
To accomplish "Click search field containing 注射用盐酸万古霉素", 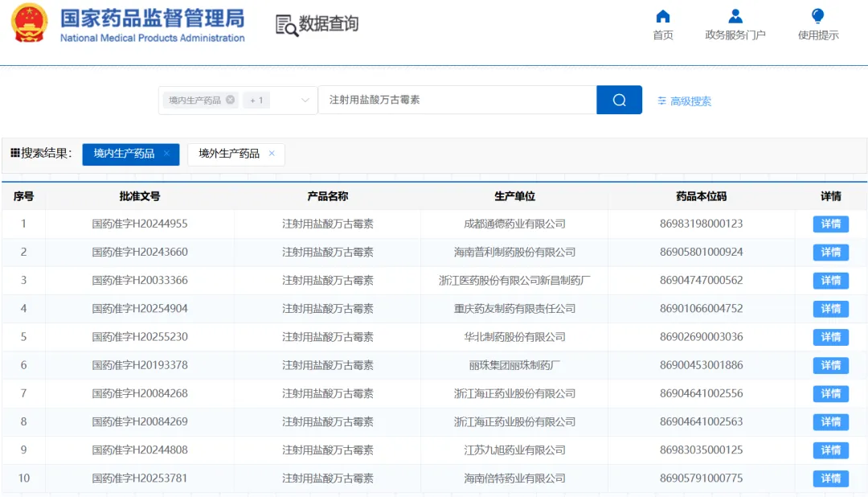I will pyautogui.click(x=458, y=100).
